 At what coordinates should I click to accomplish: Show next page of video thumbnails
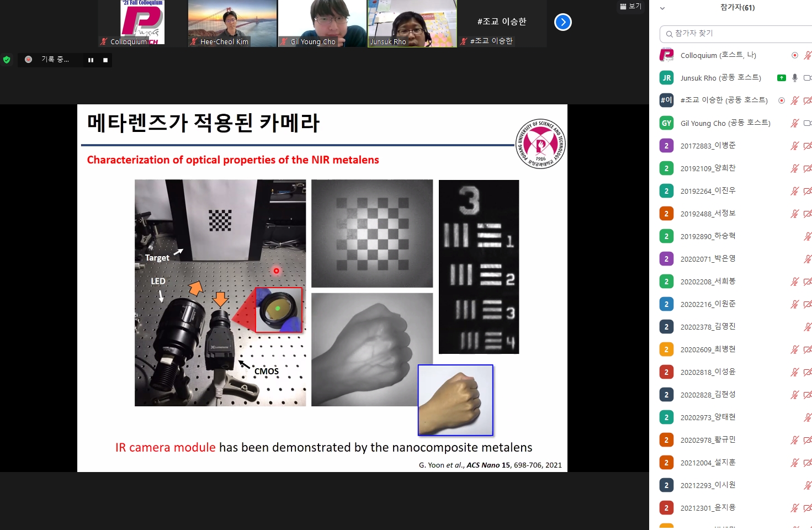pyautogui.click(x=562, y=22)
